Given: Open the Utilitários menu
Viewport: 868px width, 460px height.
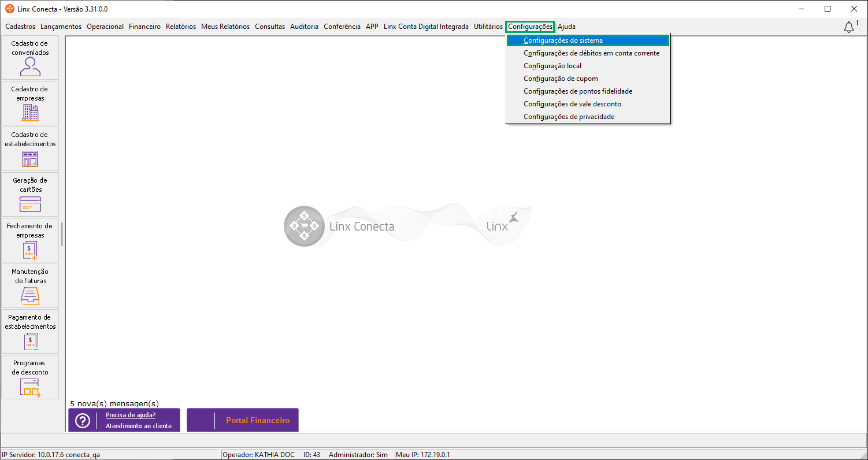Looking at the screenshot, I should 488,27.
